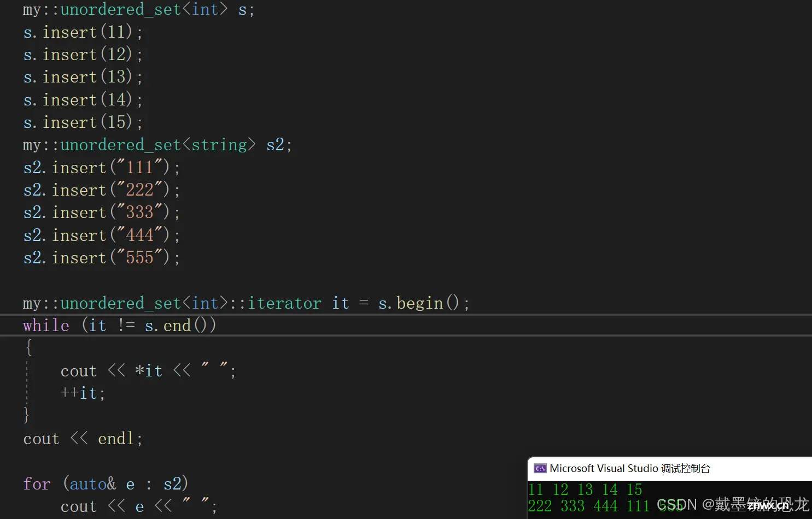Viewport: 812px width, 519px height.
Task: Click the iterator it = s.begin() line
Action: (x=246, y=303)
